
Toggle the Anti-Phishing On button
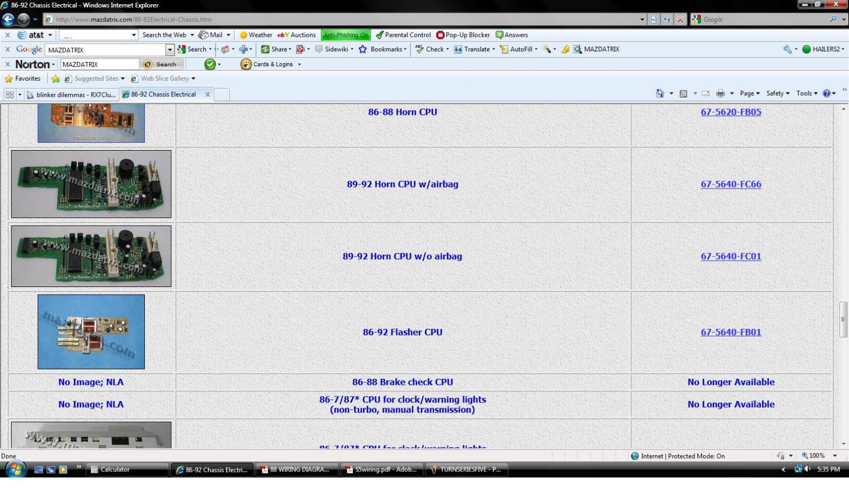click(346, 35)
